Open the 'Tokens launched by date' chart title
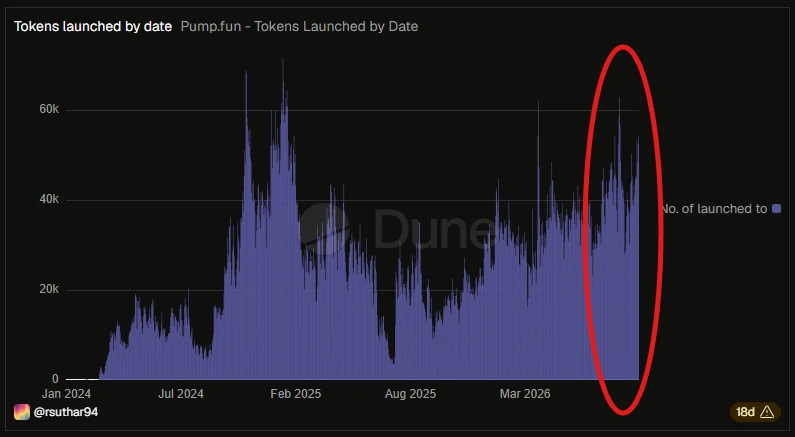Image resolution: width=795 pixels, height=437 pixels. [x=93, y=26]
